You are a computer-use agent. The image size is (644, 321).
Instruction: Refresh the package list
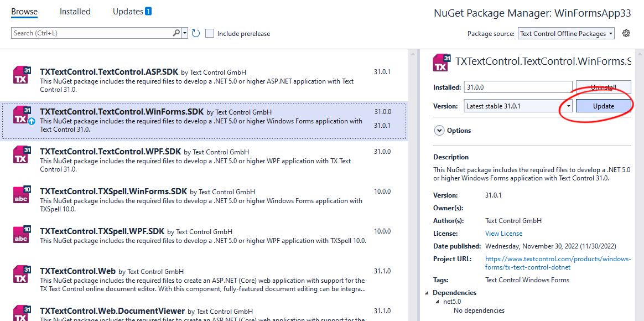click(196, 33)
